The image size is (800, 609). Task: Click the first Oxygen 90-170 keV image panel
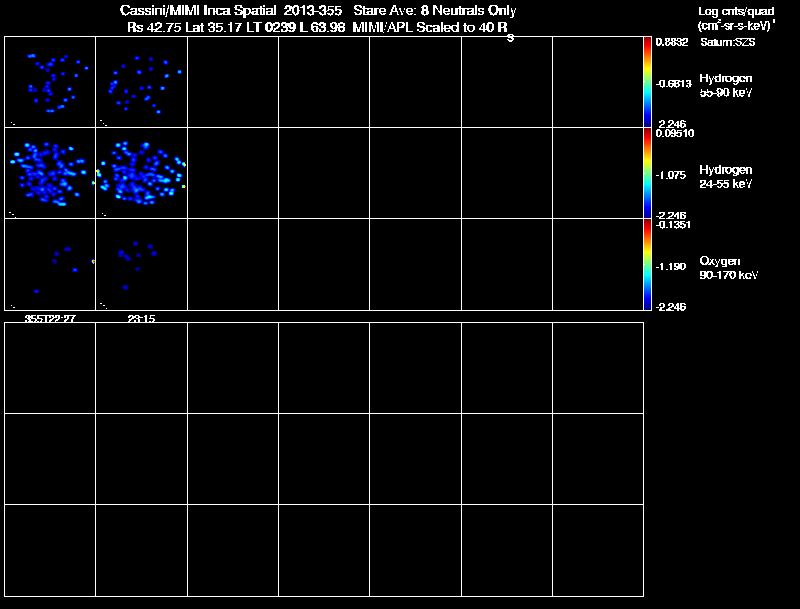point(50,264)
